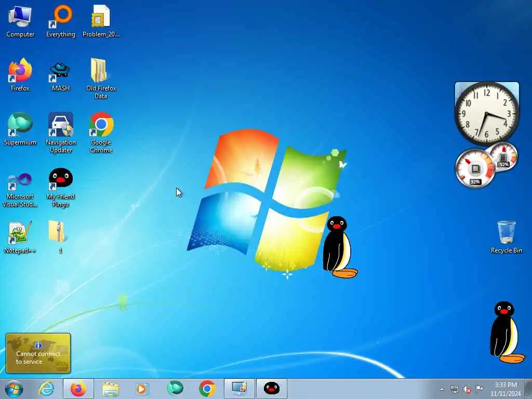Select the Everything search shortcut
The height and width of the screenshot is (399, 532).
click(x=61, y=21)
